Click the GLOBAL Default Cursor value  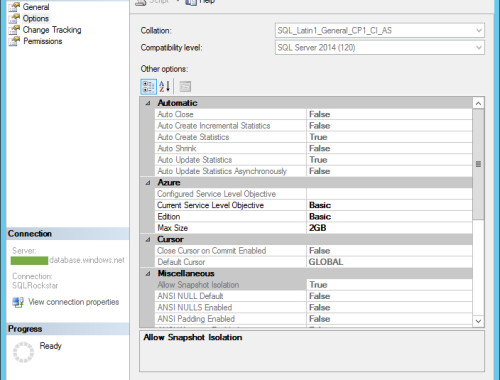[x=326, y=262]
